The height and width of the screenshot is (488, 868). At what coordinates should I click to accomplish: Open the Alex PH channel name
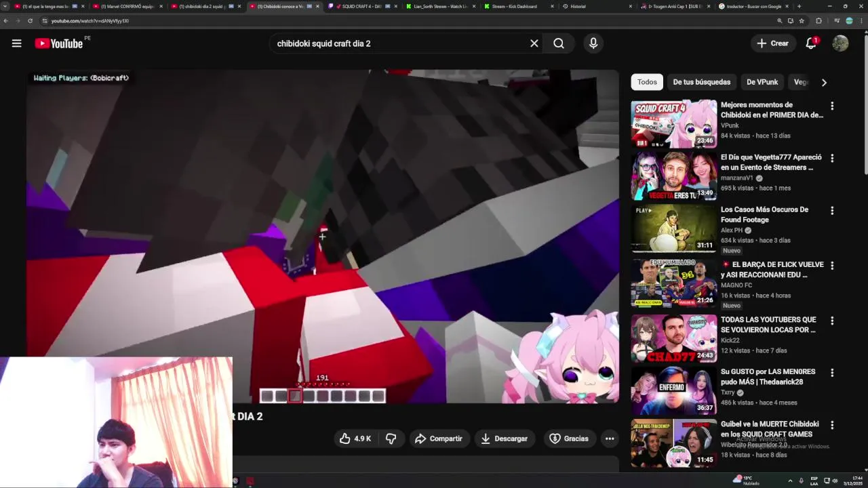[x=732, y=230]
